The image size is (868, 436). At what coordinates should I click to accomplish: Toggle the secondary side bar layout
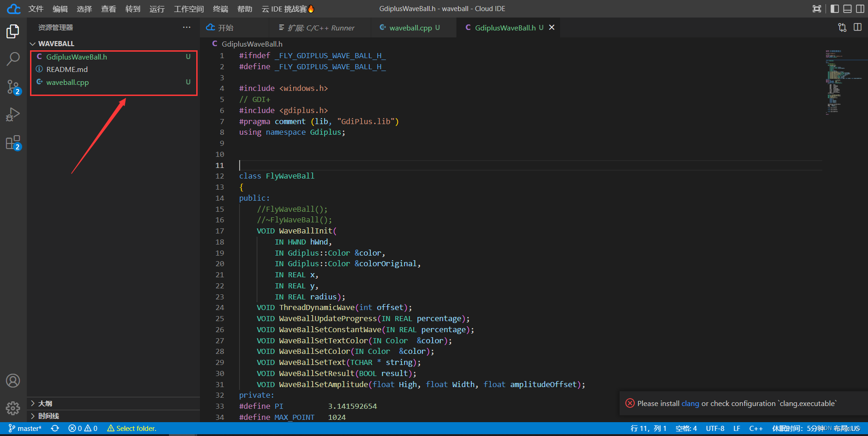tap(860, 9)
